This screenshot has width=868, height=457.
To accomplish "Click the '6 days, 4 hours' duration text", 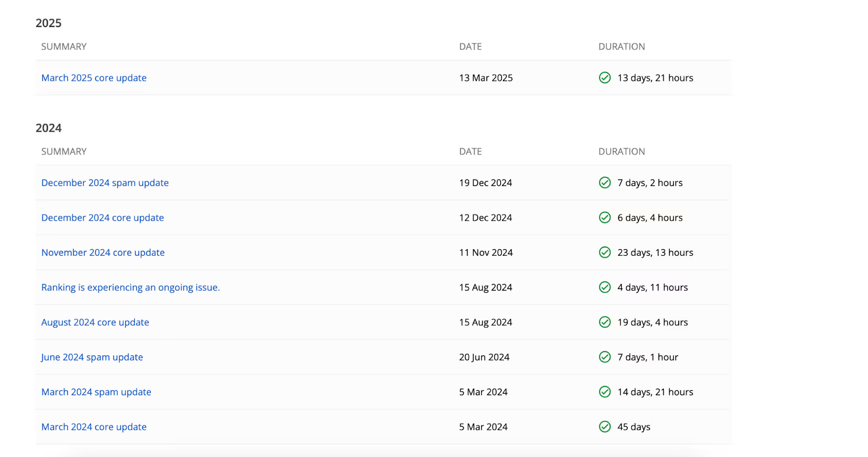I will point(650,217).
